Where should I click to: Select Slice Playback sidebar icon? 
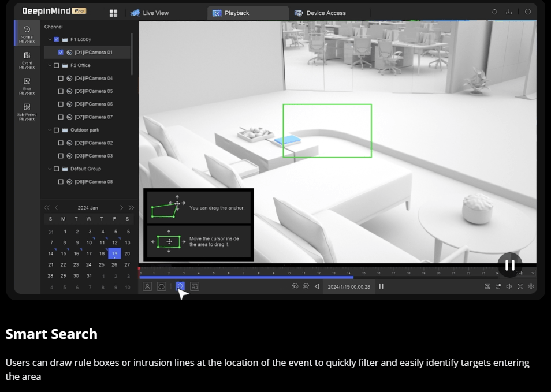coord(27,85)
